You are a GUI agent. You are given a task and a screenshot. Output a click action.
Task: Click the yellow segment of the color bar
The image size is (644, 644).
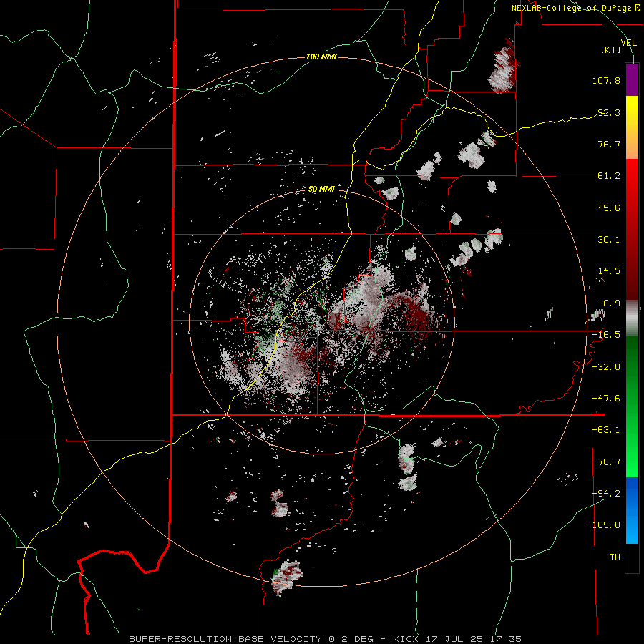click(x=632, y=127)
